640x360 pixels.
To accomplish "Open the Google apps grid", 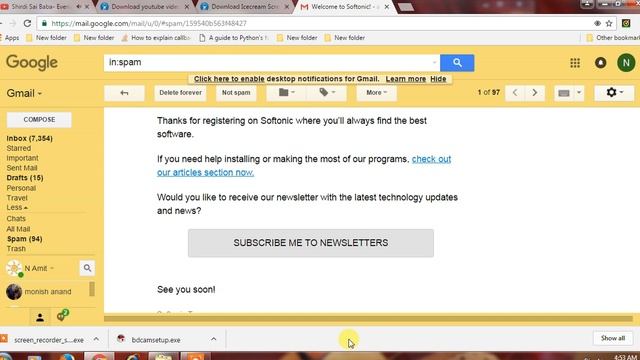I will pyautogui.click(x=575, y=63).
